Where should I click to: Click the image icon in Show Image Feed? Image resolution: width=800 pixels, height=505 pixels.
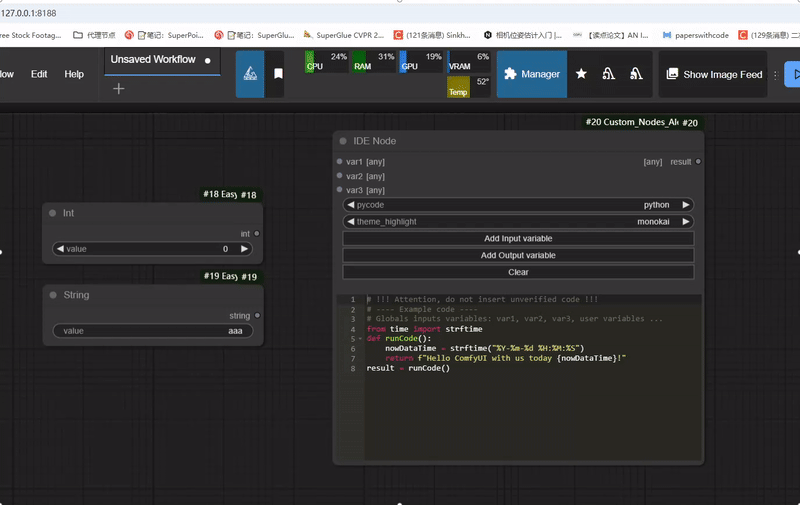tap(672, 74)
